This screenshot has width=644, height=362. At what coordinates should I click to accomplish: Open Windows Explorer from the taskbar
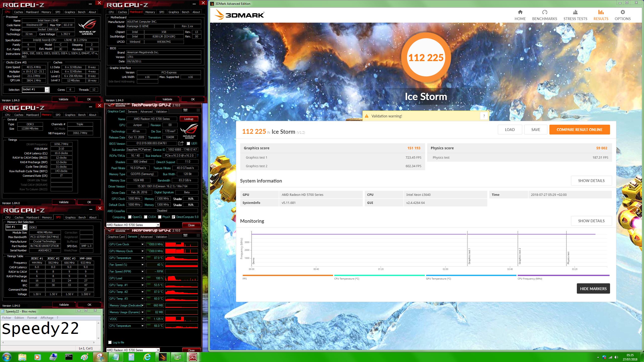(x=22, y=357)
